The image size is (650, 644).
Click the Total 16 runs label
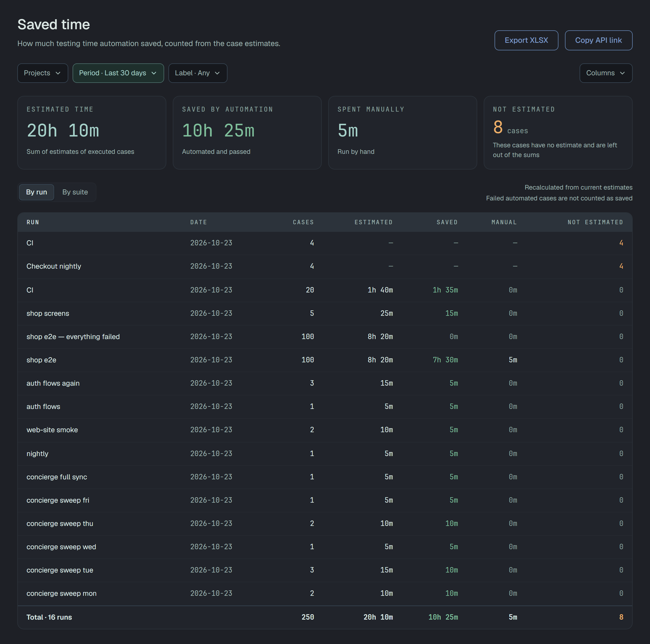[49, 617]
